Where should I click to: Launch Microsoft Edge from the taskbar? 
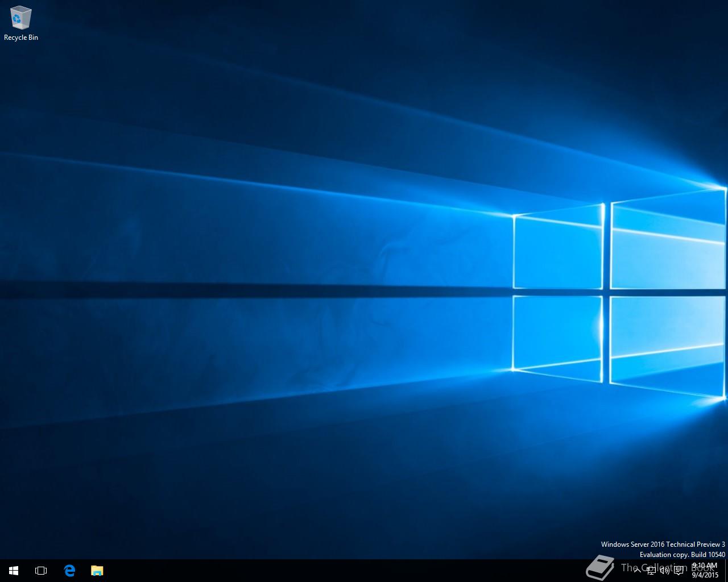pyautogui.click(x=69, y=571)
